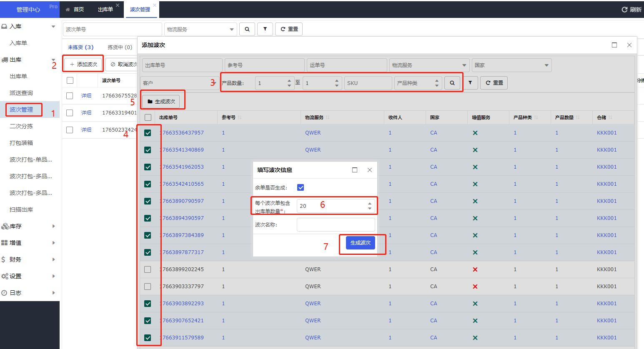
Task: Click 重置 button in main search bar
Action: click(x=289, y=29)
